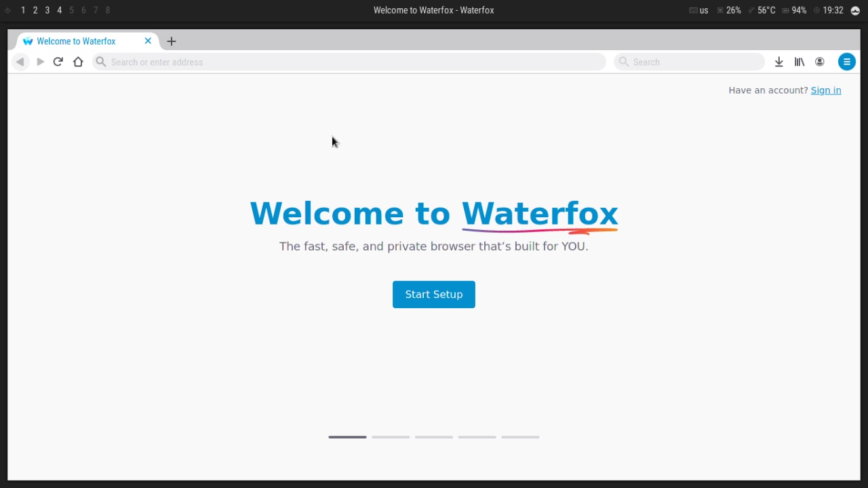Click the us keyboard layout indicator

[x=698, y=10]
